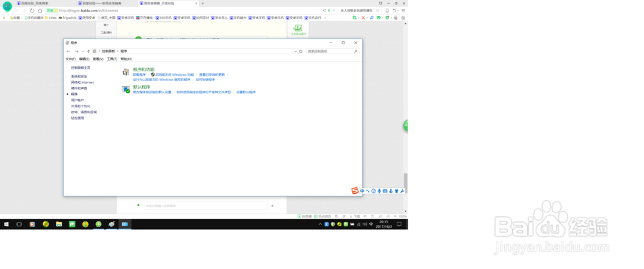Click the step note input field below window
This screenshot has height=269, width=644.
206,206
